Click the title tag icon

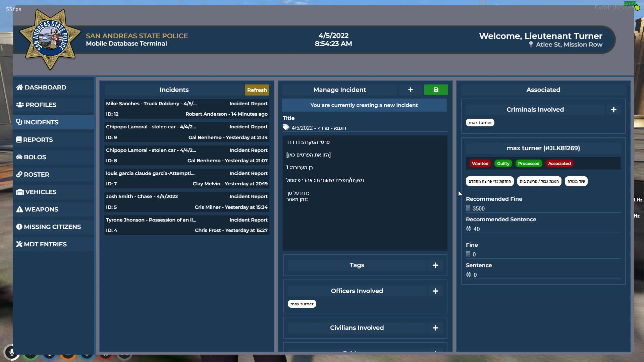286,127
